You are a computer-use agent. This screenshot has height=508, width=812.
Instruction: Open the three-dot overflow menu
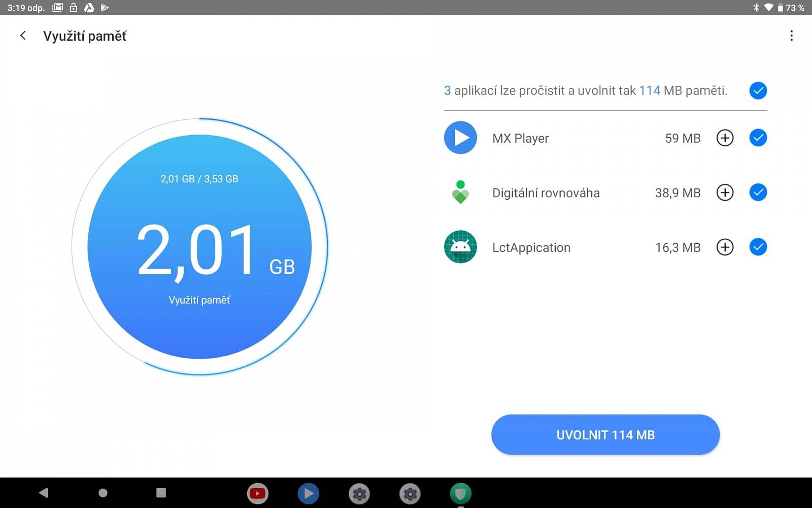click(791, 36)
